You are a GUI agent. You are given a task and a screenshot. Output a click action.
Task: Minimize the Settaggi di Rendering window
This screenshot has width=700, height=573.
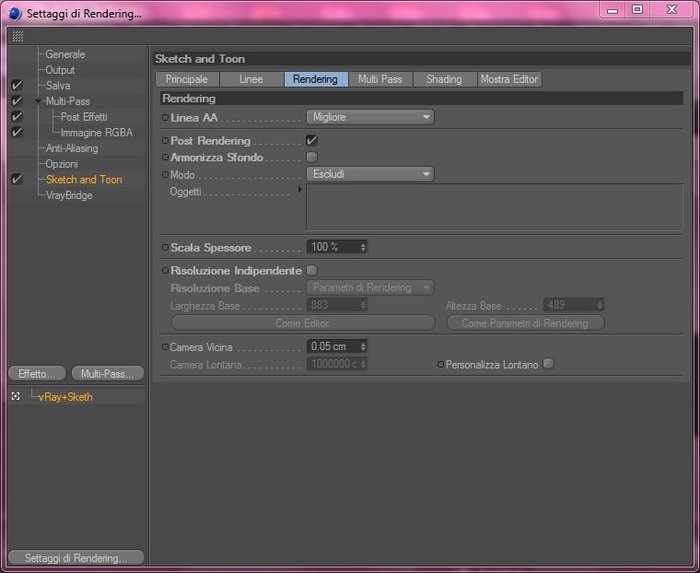point(613,9)
